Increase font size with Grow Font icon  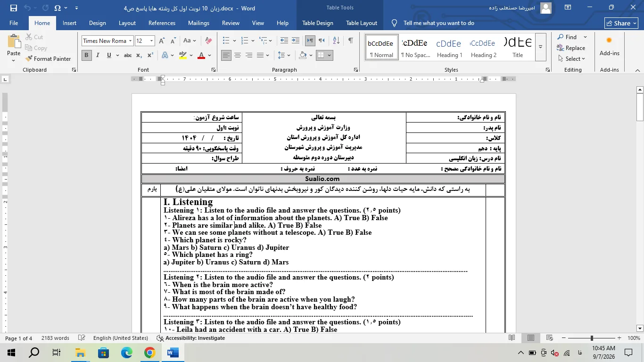click(x=163, y=41)
